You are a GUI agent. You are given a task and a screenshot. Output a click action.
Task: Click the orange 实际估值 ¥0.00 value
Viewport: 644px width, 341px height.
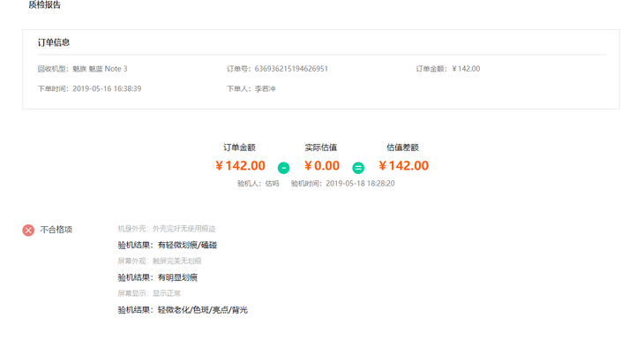click(322, 165)
